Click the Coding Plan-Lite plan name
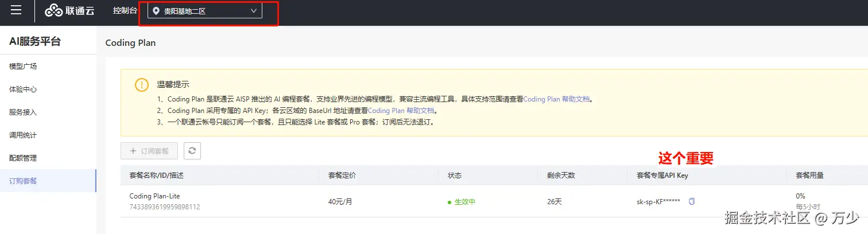Image resolution: width=868 pixels, height=234 pixels. [x=154, y=196]
